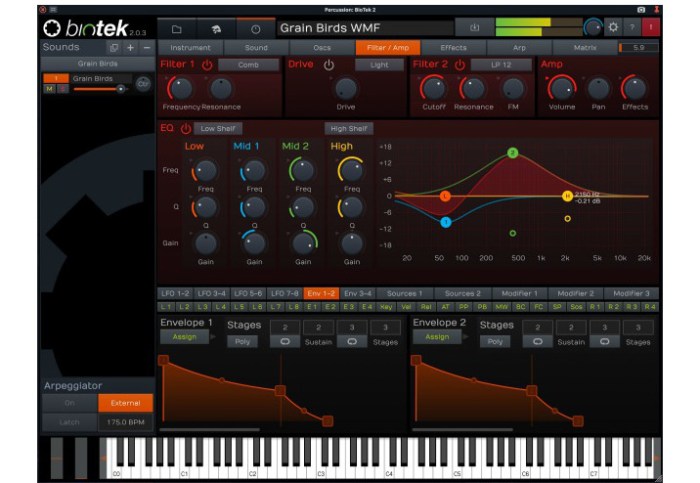Click the High band Freq knob

tap(351, 171)
